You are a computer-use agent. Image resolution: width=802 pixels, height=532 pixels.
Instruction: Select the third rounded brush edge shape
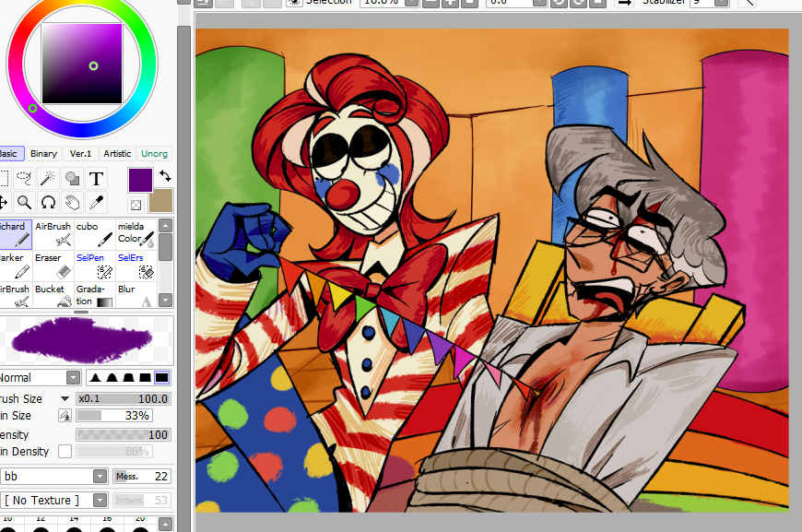128,378
